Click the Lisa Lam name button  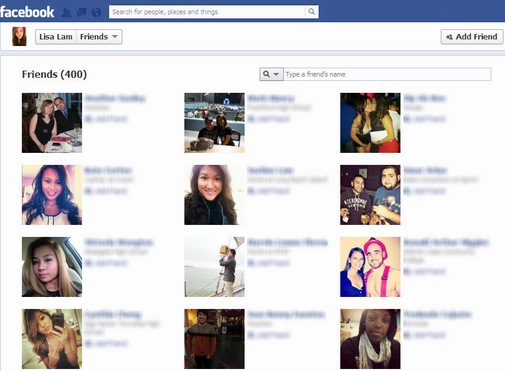56,37
